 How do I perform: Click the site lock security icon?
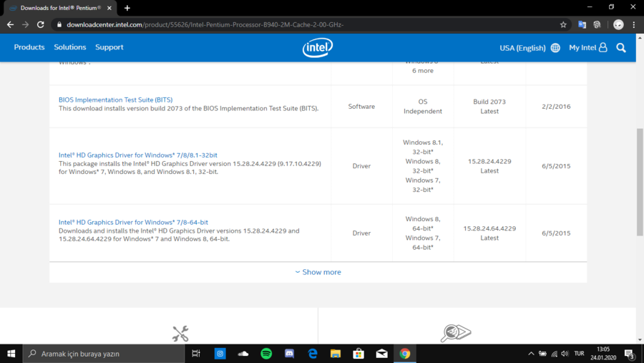(x=59, y=24)
